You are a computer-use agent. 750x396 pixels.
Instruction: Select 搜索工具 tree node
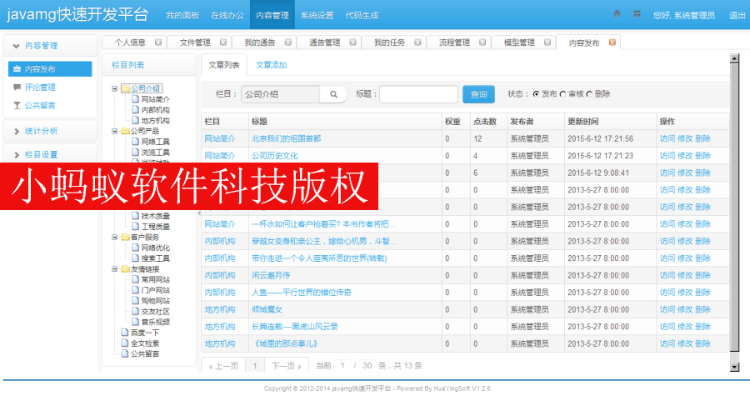pos(155,258)
